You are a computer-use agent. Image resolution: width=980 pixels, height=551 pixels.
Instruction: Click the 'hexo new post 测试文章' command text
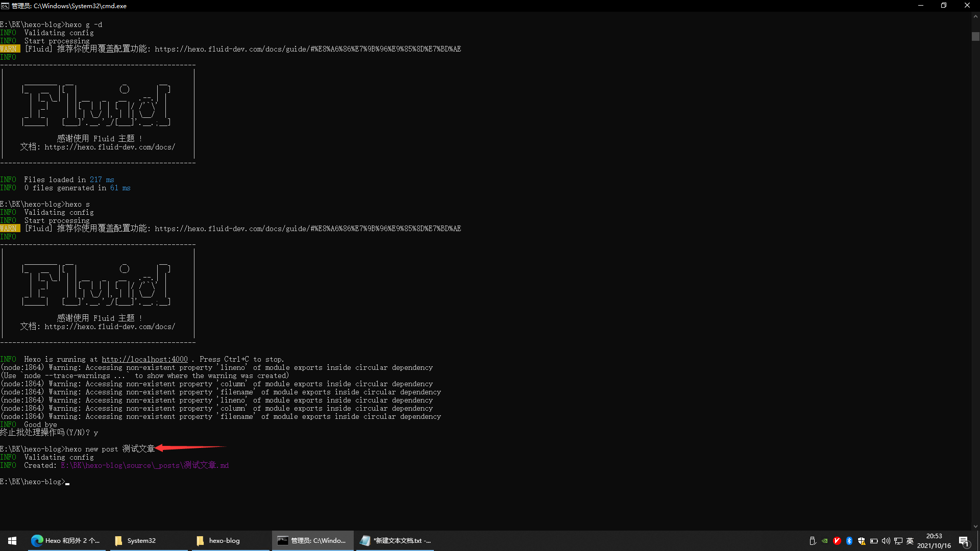pyautogui.click(x=110, y=449)
